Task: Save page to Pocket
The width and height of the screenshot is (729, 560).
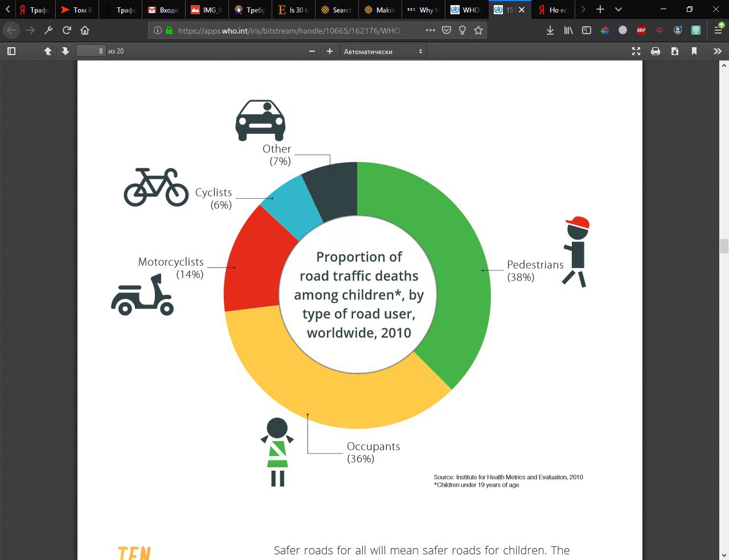Action: click(x=447, y=30)
